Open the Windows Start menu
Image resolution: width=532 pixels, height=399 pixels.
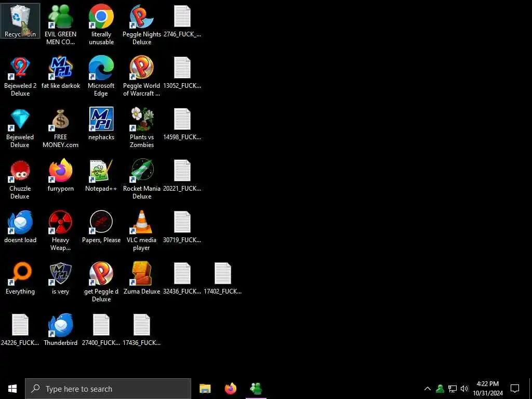(x=12, y=389)
